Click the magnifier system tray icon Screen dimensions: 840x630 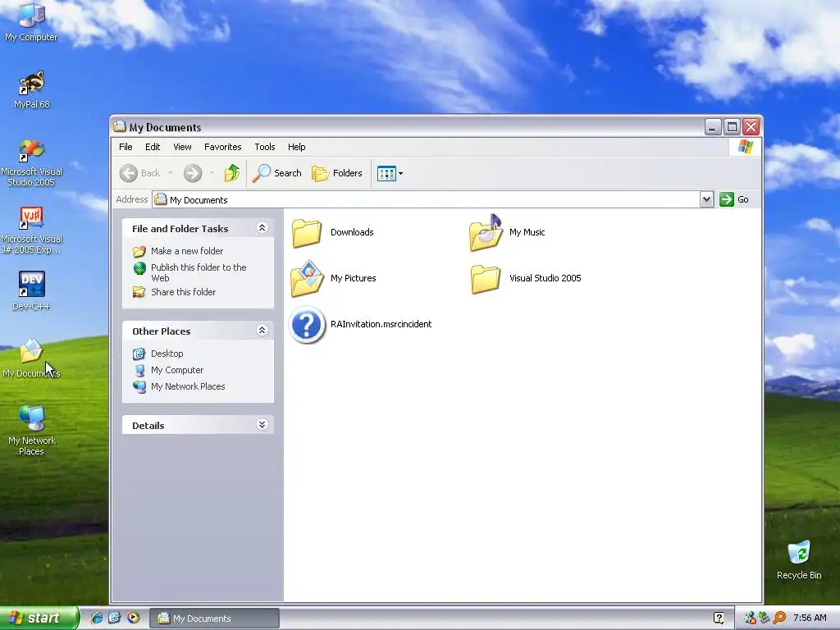(779, 619)
